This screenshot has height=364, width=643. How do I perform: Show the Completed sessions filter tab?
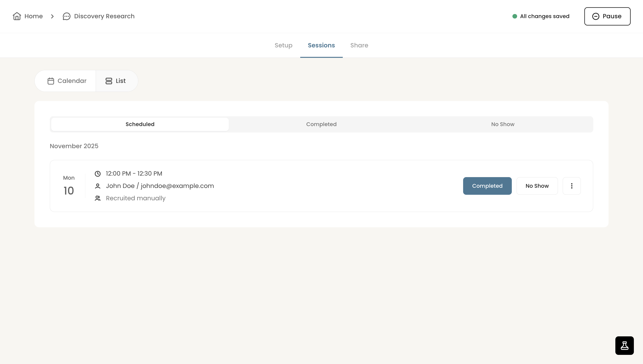321,124
